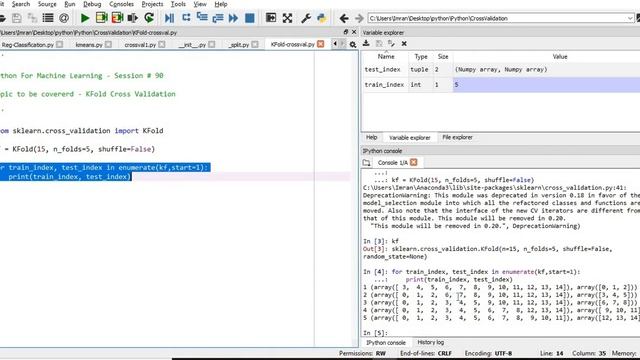
Task: Switch to the File explorer tab
Action: 457,138
